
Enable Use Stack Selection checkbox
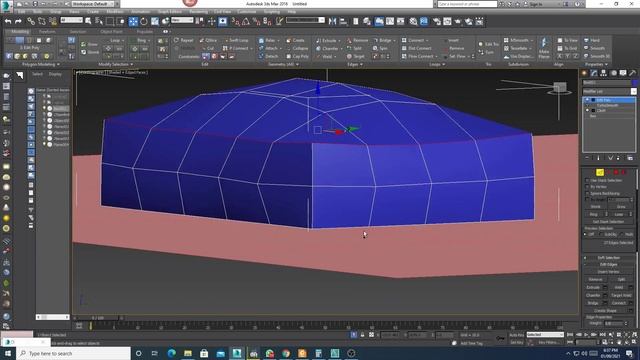coord(587,180)
